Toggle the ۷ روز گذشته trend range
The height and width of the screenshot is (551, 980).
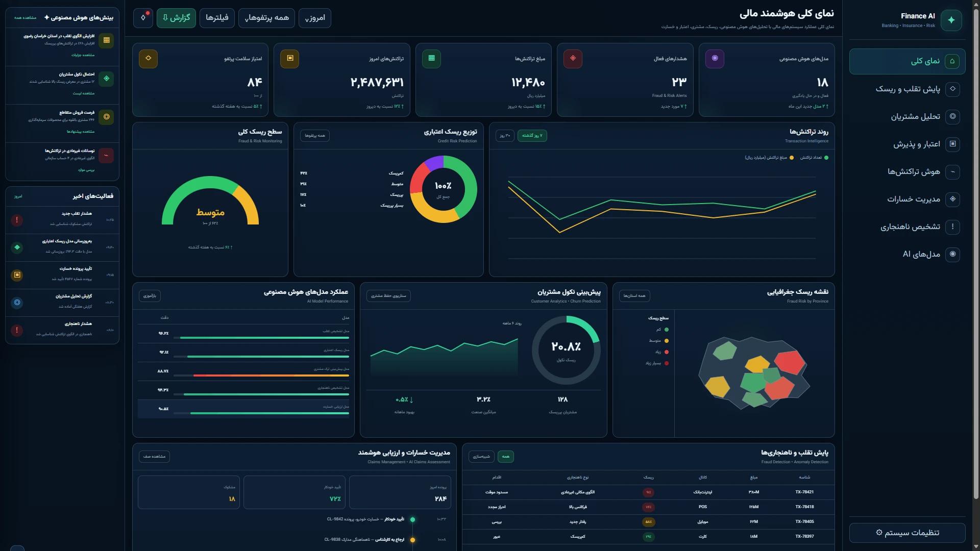(532, 136)
